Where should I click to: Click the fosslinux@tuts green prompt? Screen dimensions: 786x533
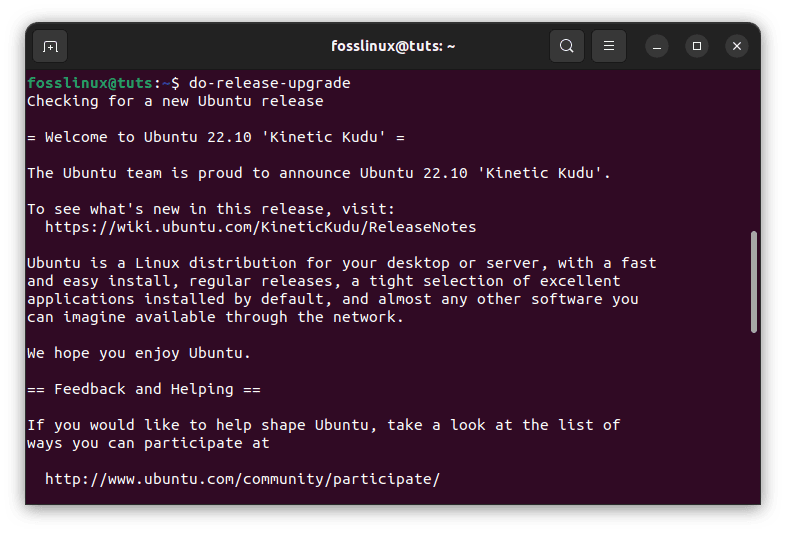click(x=90, y=83)
